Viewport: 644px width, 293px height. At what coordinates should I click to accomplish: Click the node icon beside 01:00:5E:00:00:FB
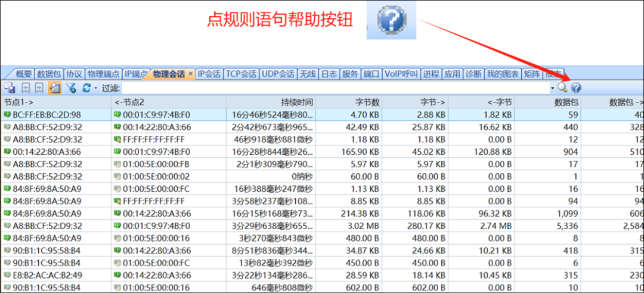117,164
